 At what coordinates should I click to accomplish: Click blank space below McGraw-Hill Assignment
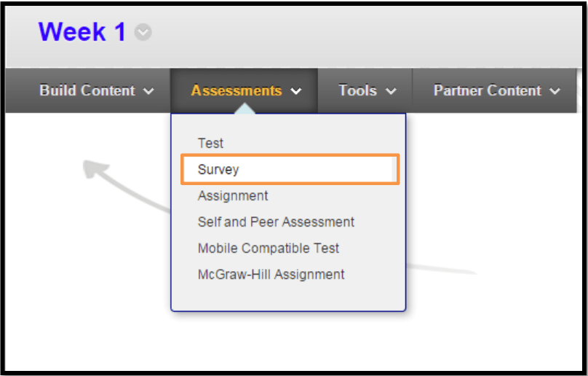click(287, 297)
